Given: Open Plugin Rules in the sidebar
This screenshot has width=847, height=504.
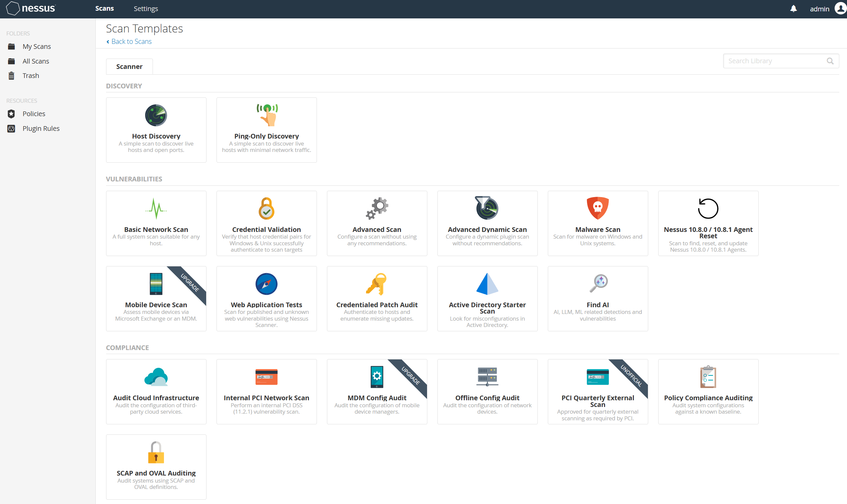Looking at the screenshot, I should coord(41,129).
